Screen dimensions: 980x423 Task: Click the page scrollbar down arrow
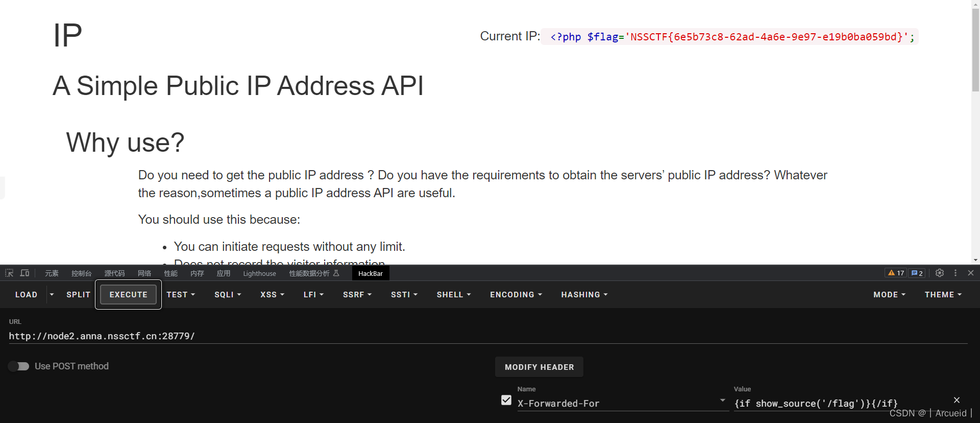[x=975, y=260]
